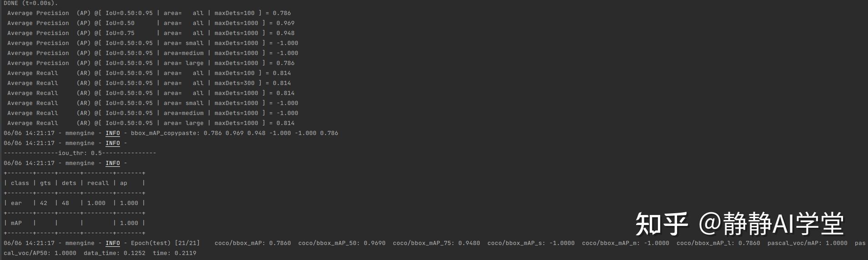Click the data_time: 0.1252 value
Screen dimensions: 868x260
coord(115,253)
